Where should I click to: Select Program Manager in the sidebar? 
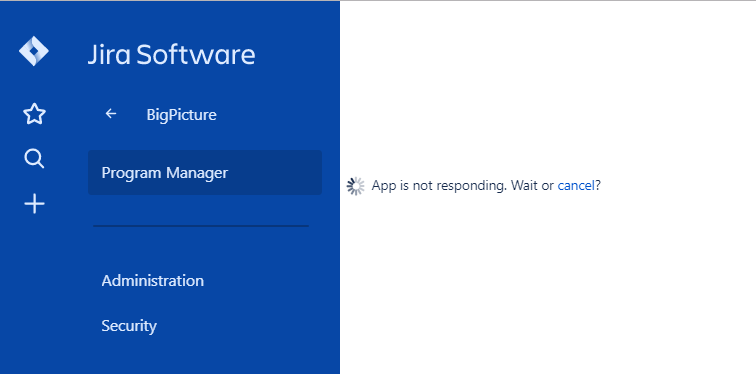(204, 173)
